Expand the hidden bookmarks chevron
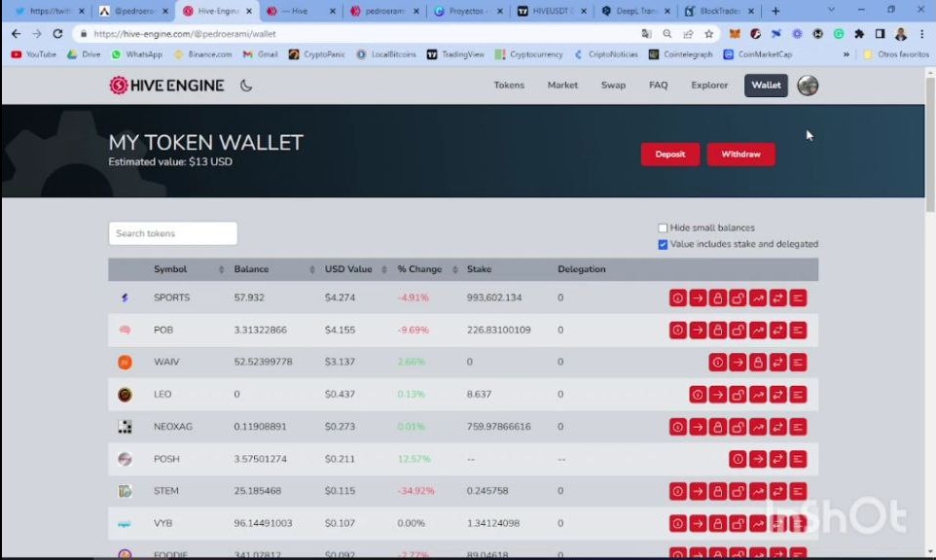The image size is (936, 560). (x=846, y=54)
